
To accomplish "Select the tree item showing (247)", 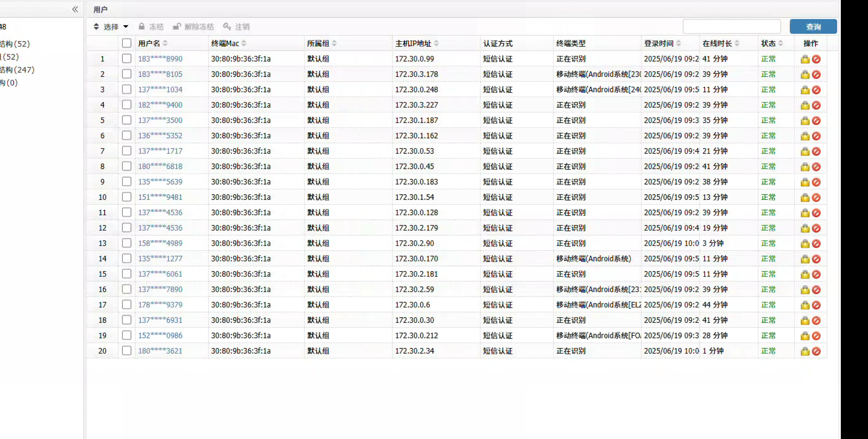I will coord(18,70).
